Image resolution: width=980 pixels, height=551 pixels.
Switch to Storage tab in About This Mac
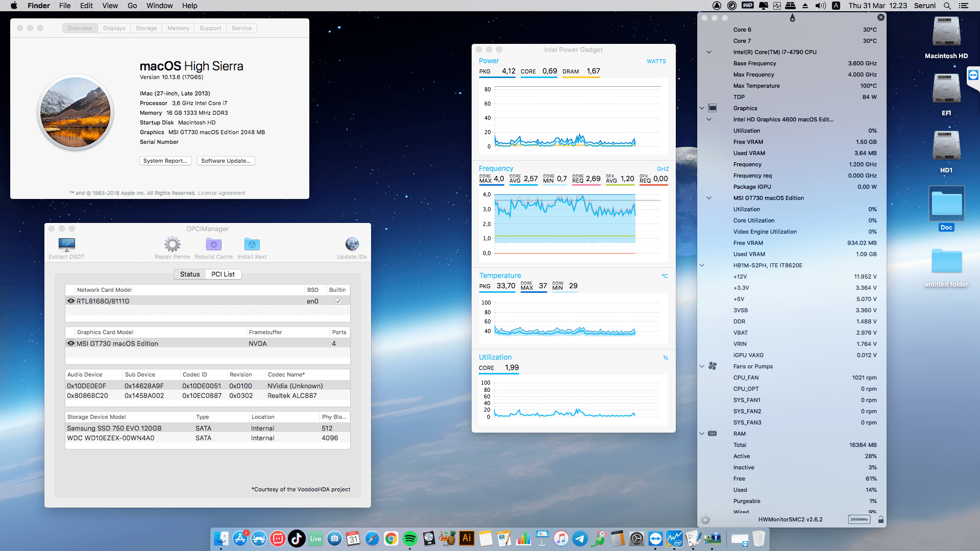pos(146,28)
